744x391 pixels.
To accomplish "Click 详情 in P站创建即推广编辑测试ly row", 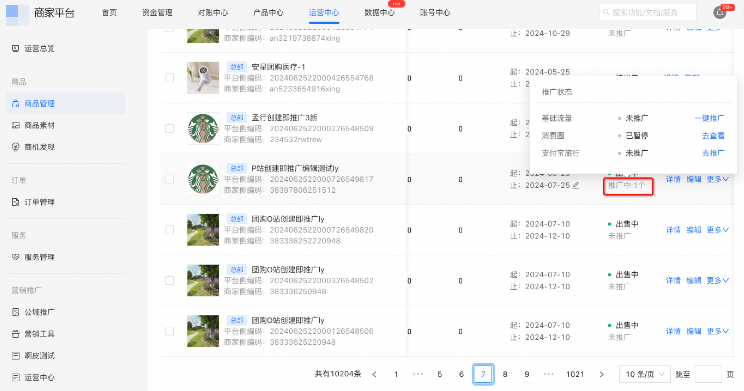I will 673,179.
